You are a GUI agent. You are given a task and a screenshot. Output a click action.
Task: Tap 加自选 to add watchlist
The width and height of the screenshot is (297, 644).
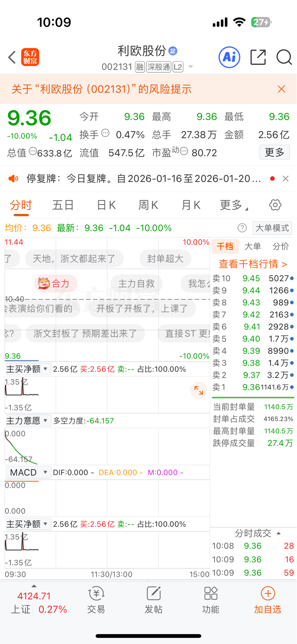268,600
